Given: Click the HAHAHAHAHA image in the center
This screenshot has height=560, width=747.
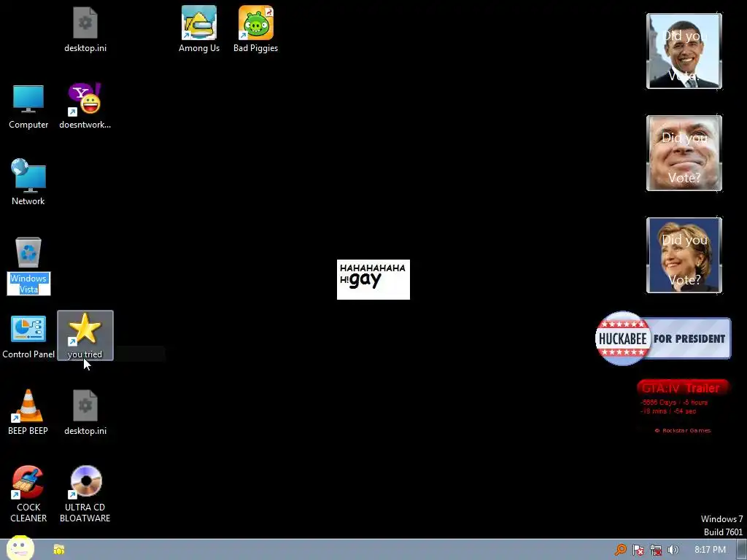Looking at the screenshot, I should point(373,279).
